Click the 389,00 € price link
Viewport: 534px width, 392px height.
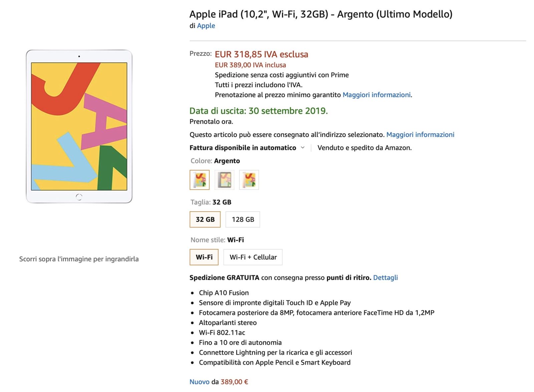click(x=234, y=382)
